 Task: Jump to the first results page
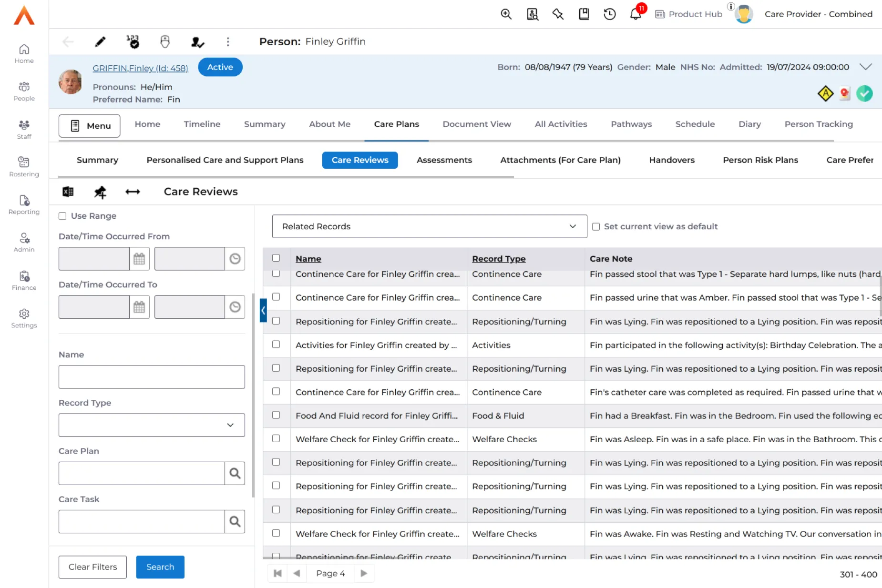coord(277,573)
